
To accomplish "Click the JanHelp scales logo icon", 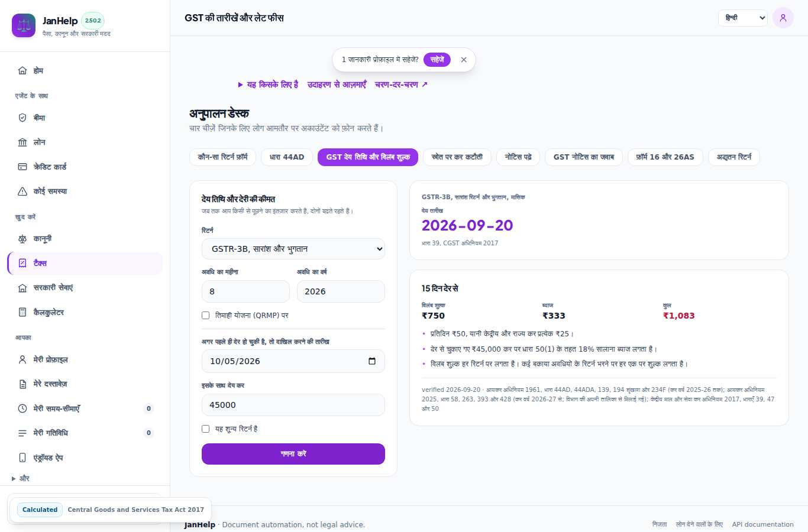I will click(24, 25).
